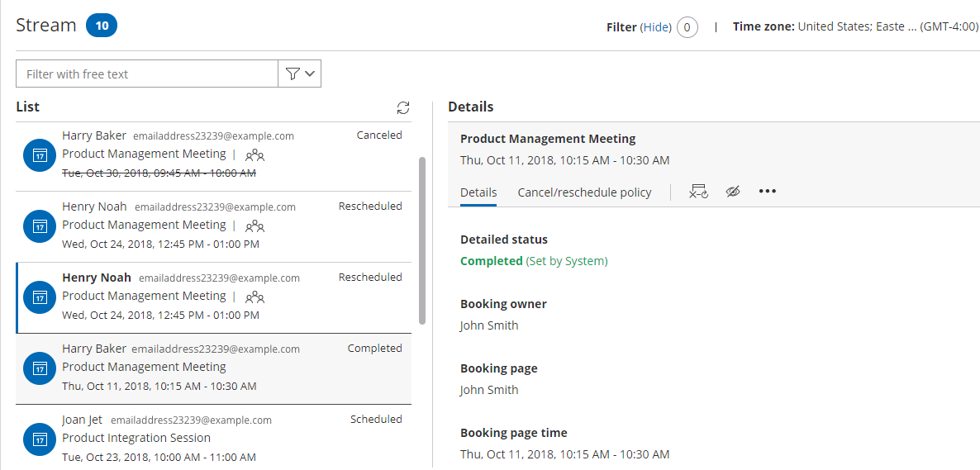Open the filter funnel dropdown

(x=300, y=74)
